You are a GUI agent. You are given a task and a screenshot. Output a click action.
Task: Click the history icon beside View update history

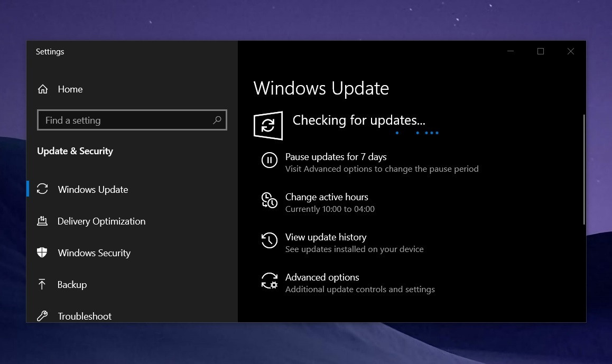pos(270,241)
